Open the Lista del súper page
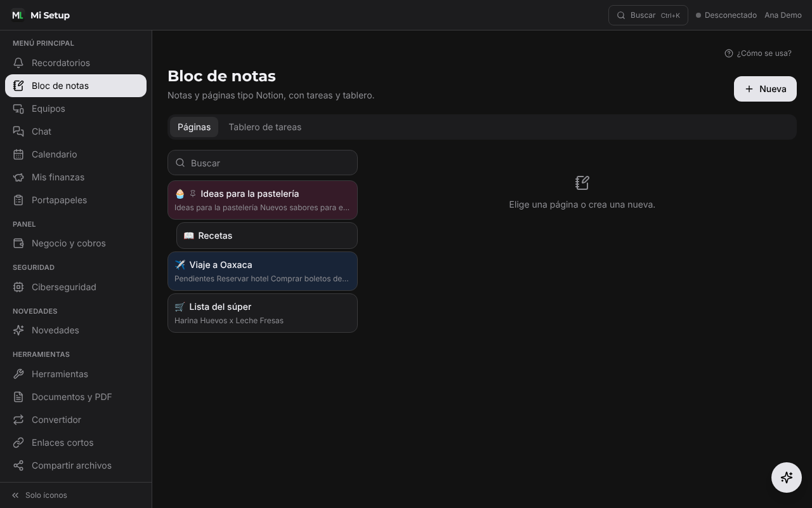Viewport: 812px width, 508px height. coord(263,313)
